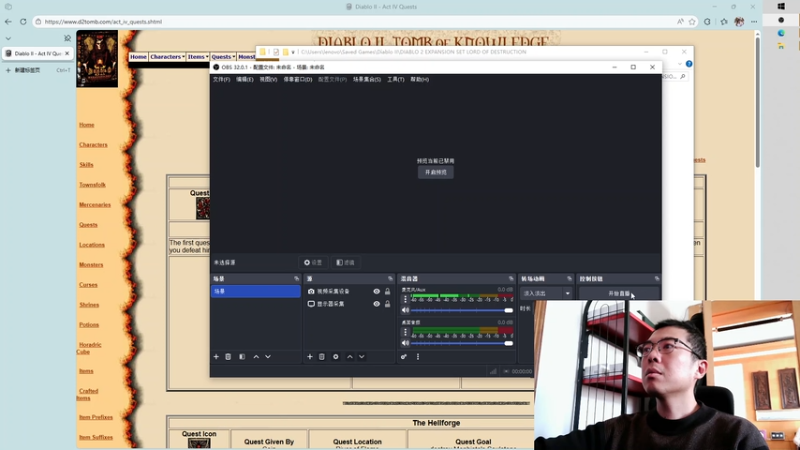This screenshot has height=450, width=800.
Task: Open OBS File menu
Action: tap(221, 80)
